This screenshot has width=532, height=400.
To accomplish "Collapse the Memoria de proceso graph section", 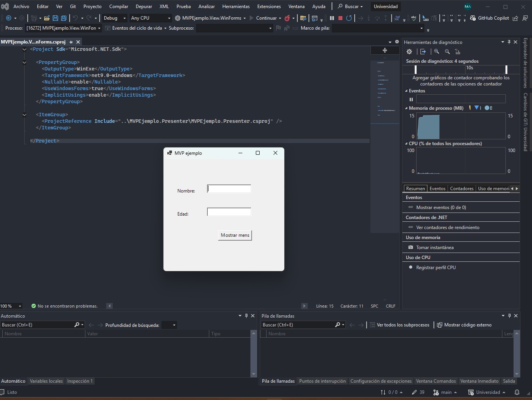I will 406,108.
